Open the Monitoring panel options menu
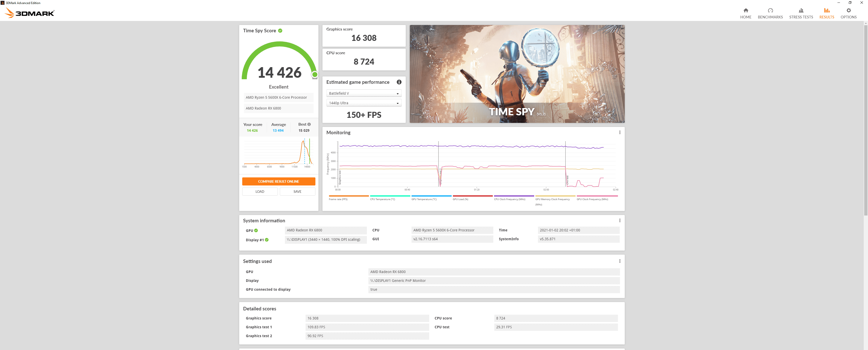The width and height of the screenshot is (868, 350). pos(619,132)
